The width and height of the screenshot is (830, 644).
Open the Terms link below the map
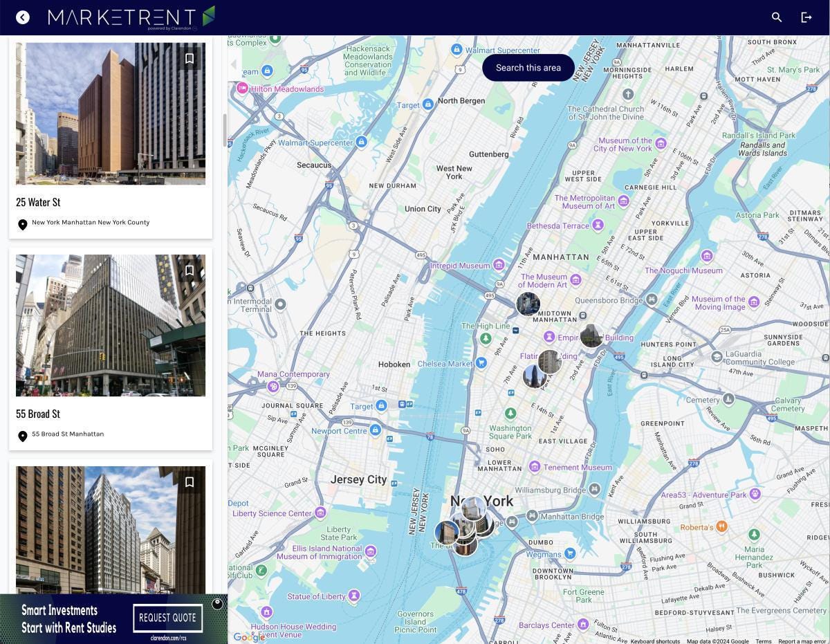click(764, 641)
